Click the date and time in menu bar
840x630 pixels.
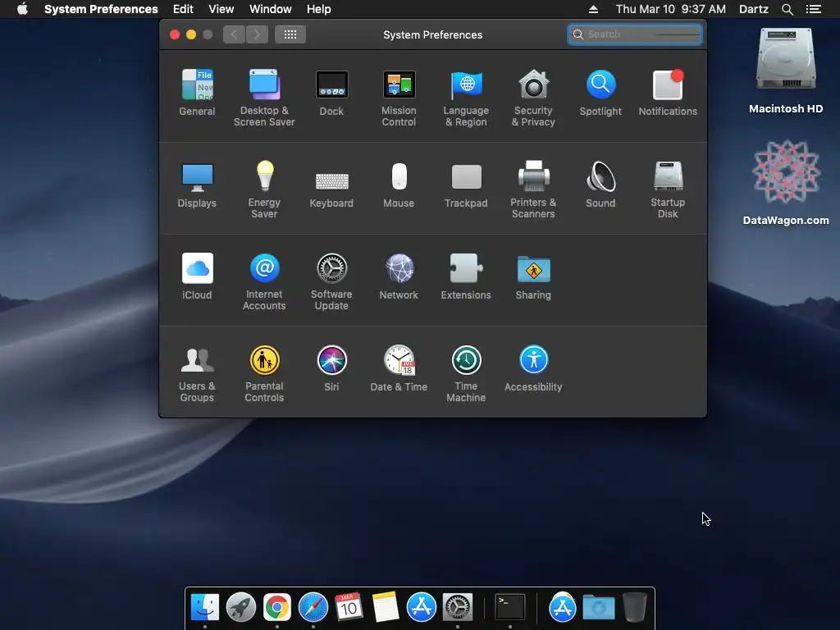[671, 9]
